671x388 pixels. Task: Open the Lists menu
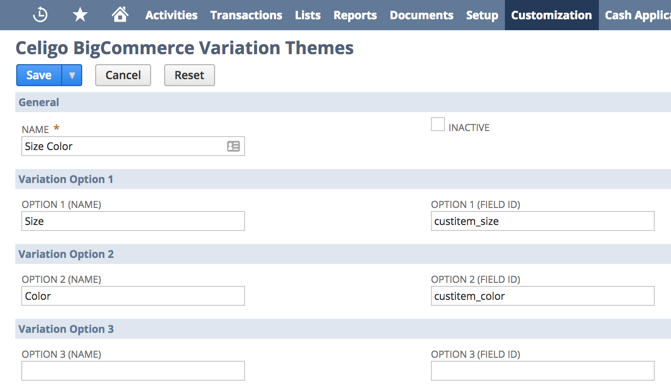coord(308,15)
